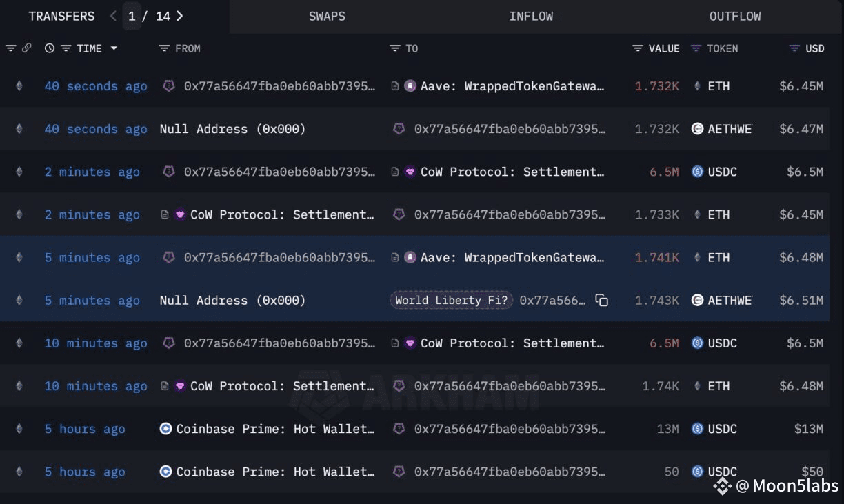Switch to the OUTFLOW tab
The image size is (844, 504).
pos(735,16)
